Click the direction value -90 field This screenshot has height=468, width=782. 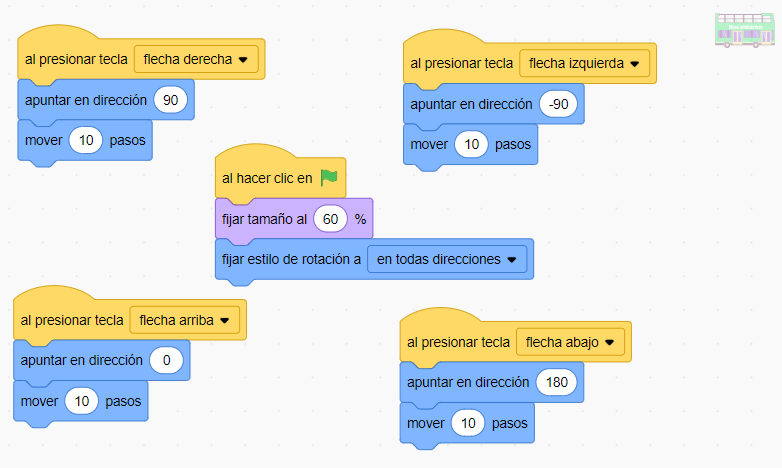560,104
